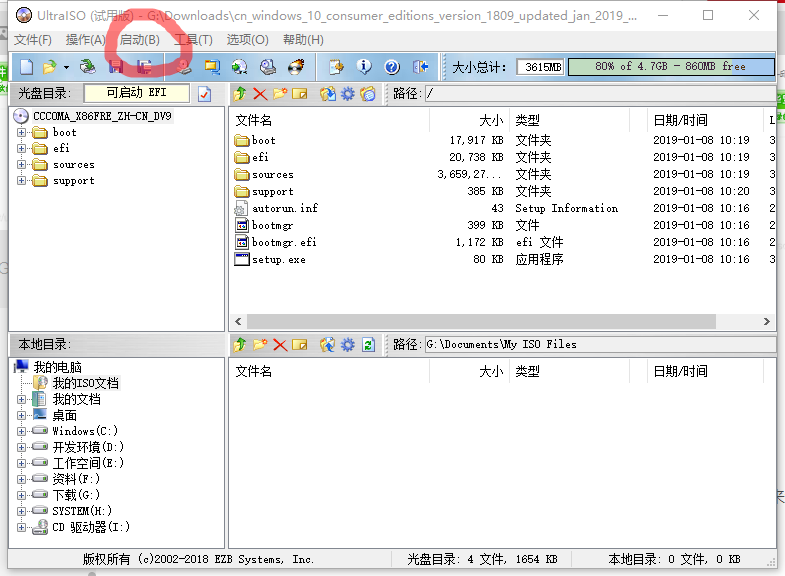Click the Compress ISO disc icon
Image resolution: width=785 pixels, height=576 pixels.
point(239,67)
